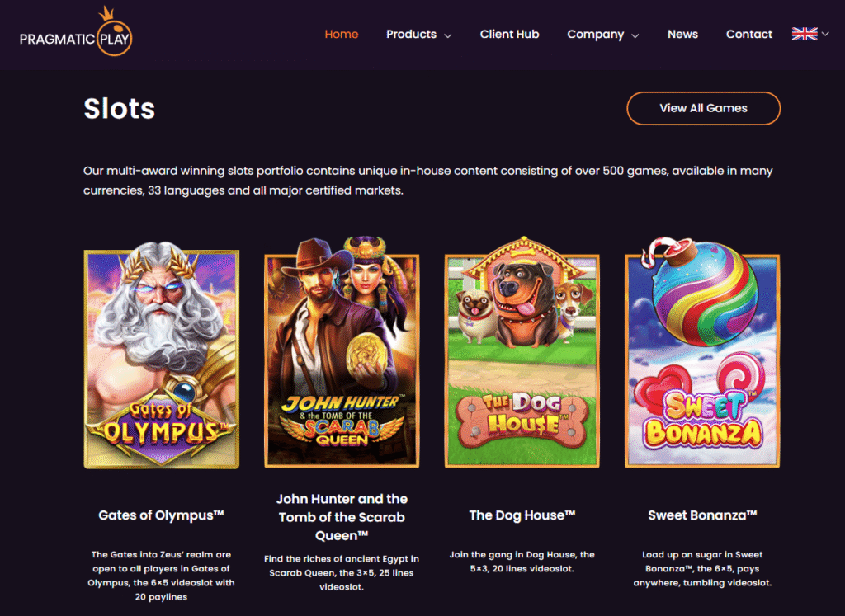Screen dimensions: 845x616
Task: Click the Gates of Olympus™ title link
Action: pyautogui.click(x=161, y=515)
